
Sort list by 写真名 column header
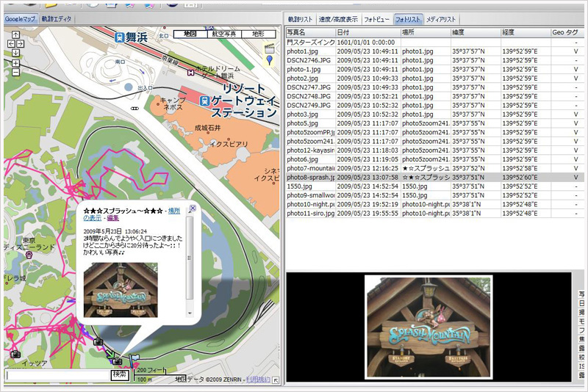[x=311, y=32]
